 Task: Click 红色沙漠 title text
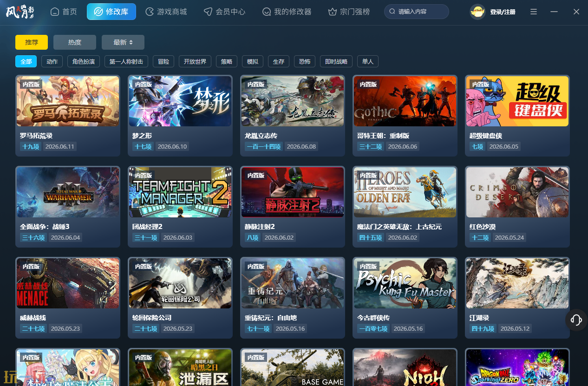point(483,227)
